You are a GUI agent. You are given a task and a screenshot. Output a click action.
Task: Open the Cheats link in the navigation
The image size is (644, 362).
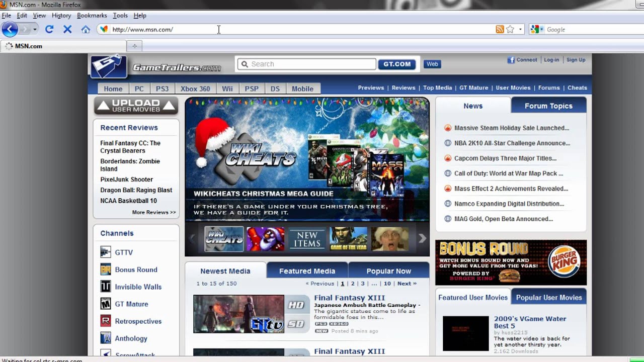[x=577, y=87]
